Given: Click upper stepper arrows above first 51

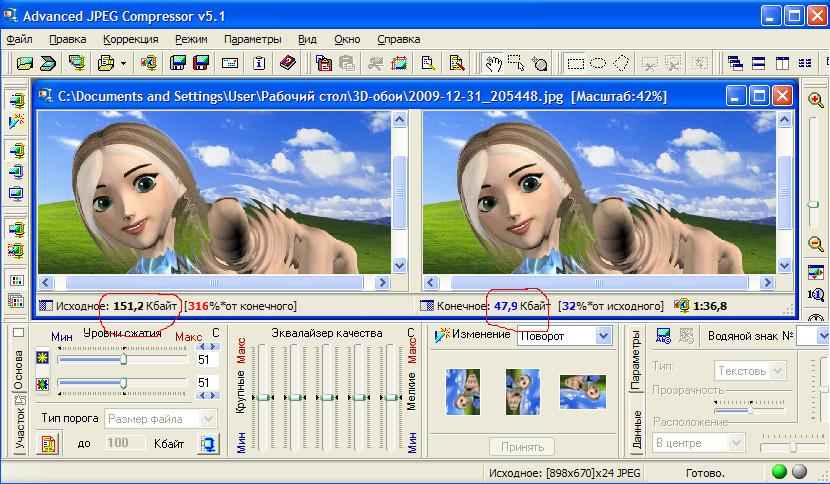Looking at the screenshot, I should (x=207, y=347).
